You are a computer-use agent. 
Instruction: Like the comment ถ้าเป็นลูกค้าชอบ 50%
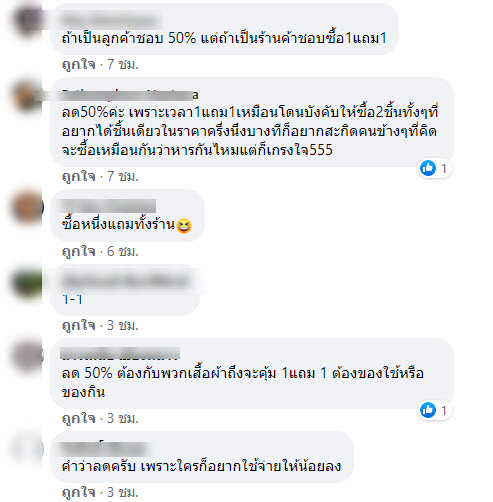[x=79, y=64]
